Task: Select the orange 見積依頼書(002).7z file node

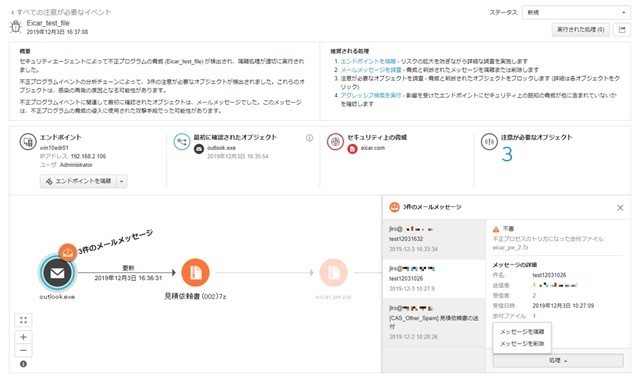Action: [196, 273]
